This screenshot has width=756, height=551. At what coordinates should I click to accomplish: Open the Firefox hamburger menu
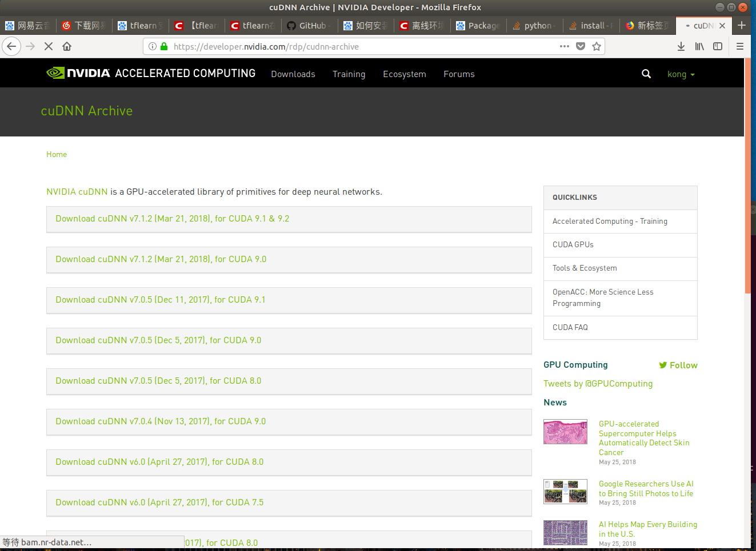(x=740, y=46)
